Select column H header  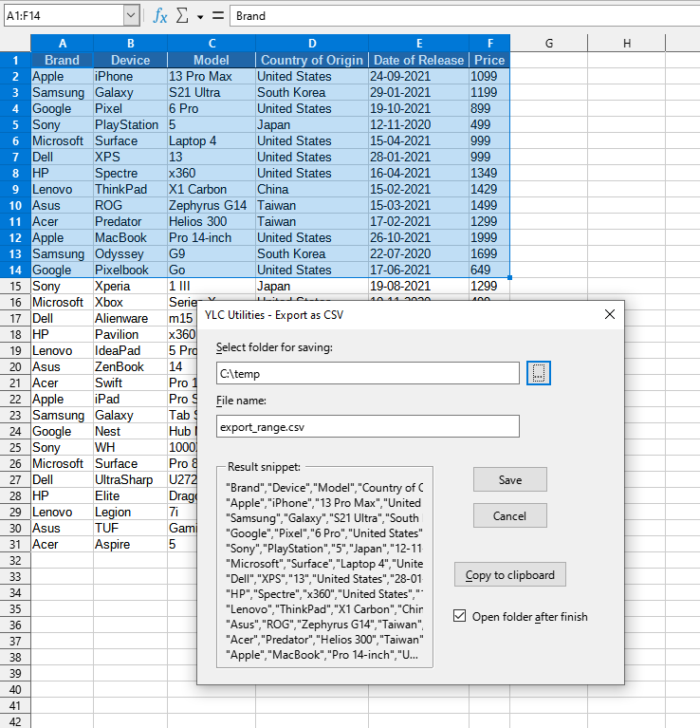click(x=626, y=43)
